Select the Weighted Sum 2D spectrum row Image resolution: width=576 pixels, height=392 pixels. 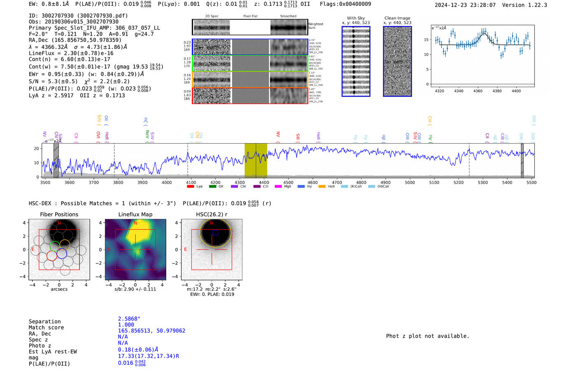(x=250, y=27)
